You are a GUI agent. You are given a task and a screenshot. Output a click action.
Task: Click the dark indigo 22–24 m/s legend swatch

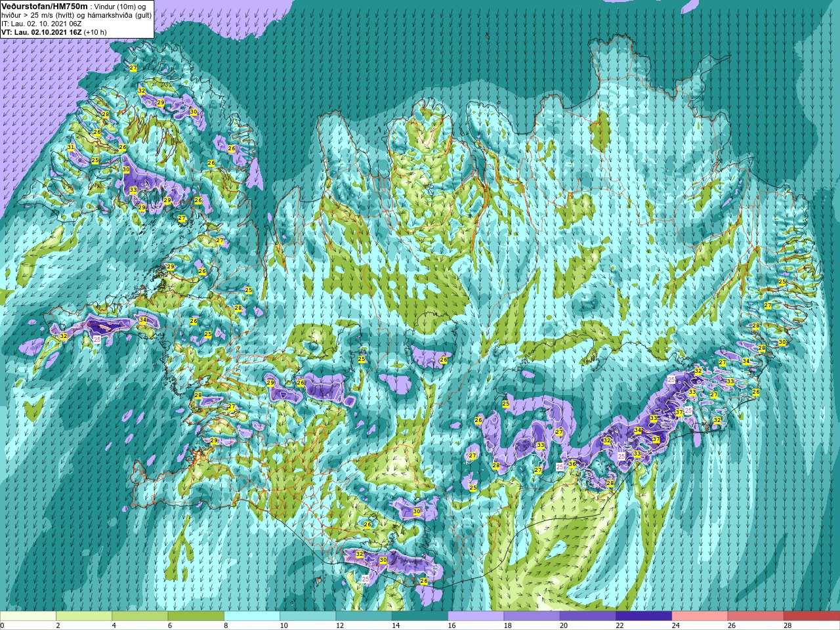coord(644,616)
